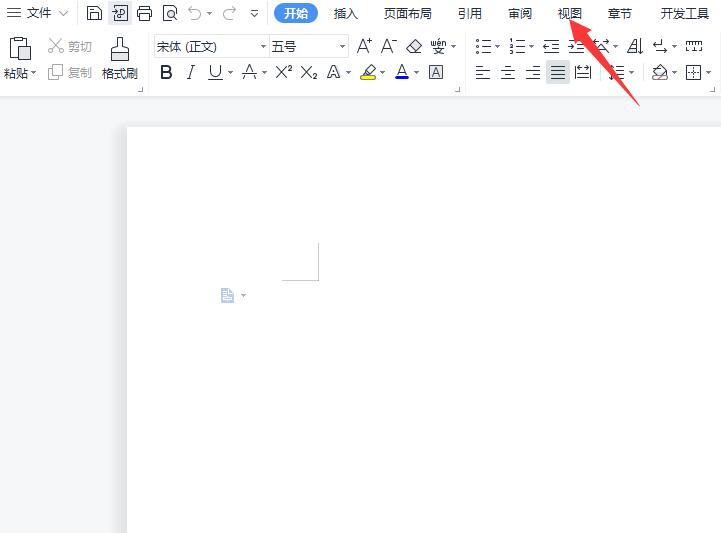
Task: Open the 视图 tab
Action: click(570, 13)
